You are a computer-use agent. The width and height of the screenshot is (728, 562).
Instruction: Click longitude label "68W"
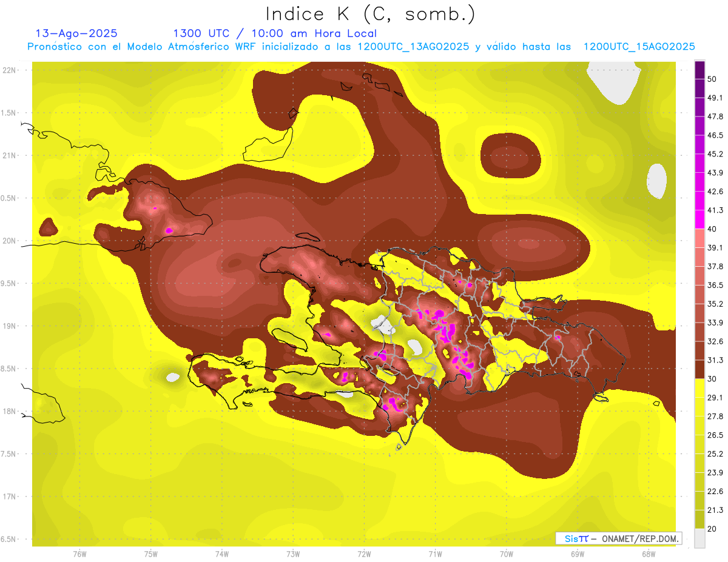tap(649, 554)
